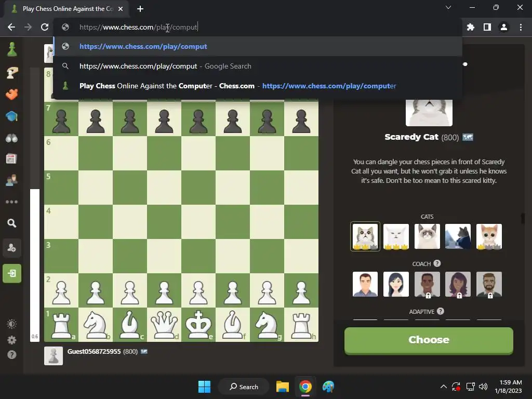Image resolution: width=532 pixels, height=399 pixels.
Task: Open the News newspaper icon
Action: click(x=11, y=158)
